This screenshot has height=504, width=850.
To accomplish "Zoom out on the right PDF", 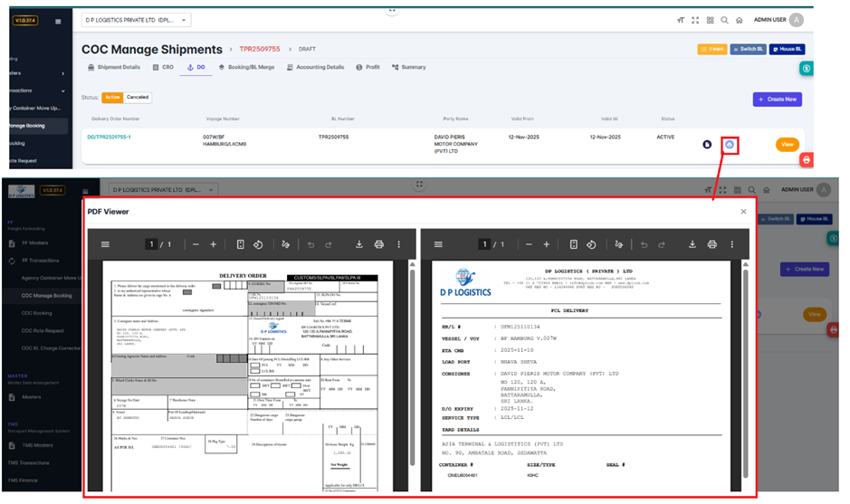I will (x=528, y=244).
